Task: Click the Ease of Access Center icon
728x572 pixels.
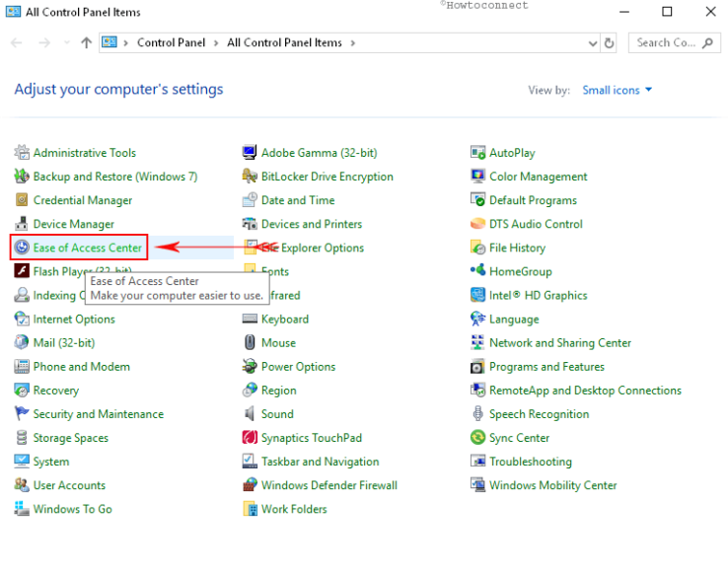Action: click(22, 247)
